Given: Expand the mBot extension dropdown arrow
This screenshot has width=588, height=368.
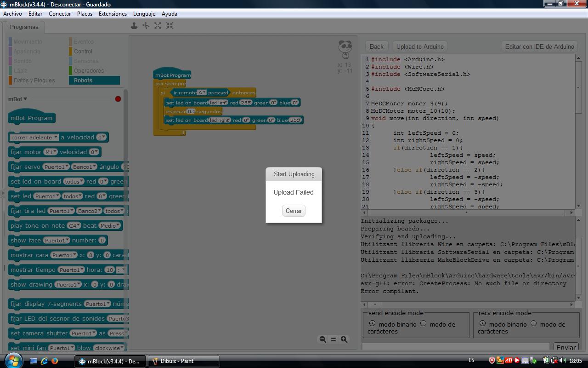Looking at the screenshot, I should (x=25, y=99).
